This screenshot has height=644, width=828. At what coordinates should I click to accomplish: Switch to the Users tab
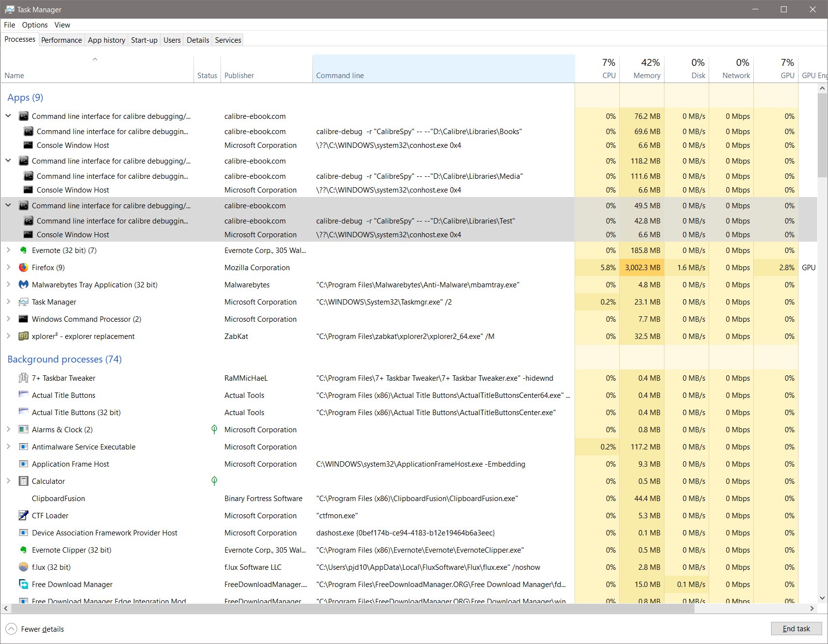(x=172, y=40)
